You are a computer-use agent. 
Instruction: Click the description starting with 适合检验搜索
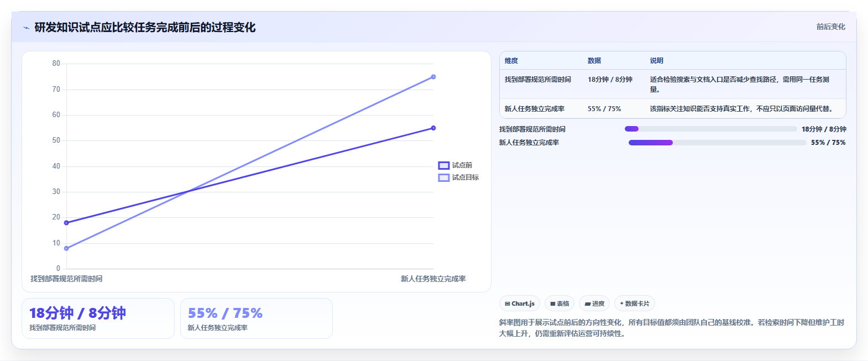pyautogui.click(x=740, y=85)
